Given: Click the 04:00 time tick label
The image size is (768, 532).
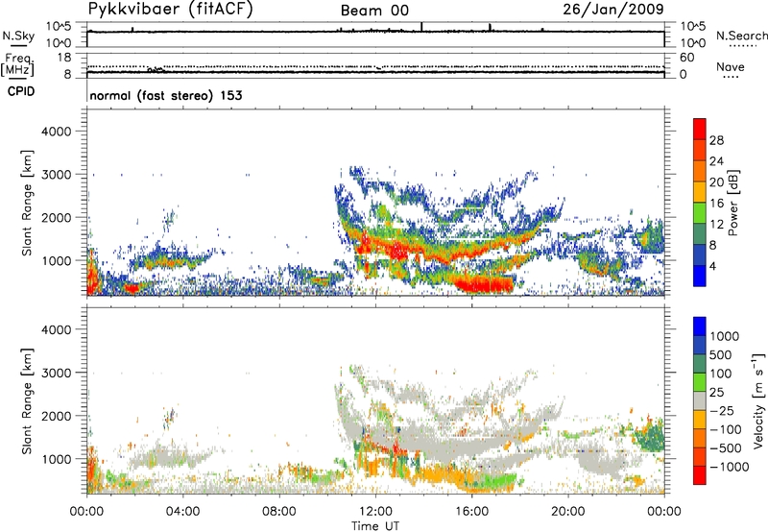Looking at the screenshot, I should 182,512.
